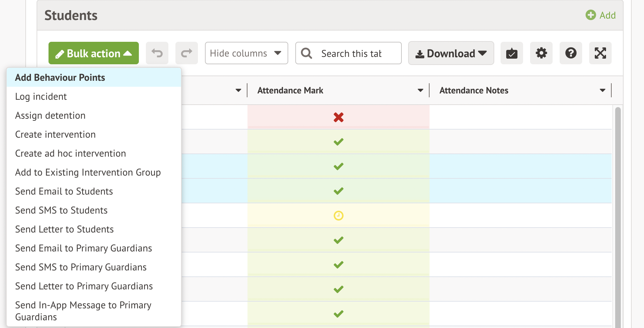This screenshot has width=644, height=328.
Task: Choose Assign detention bulk action
Action: (x=50, y=115)
